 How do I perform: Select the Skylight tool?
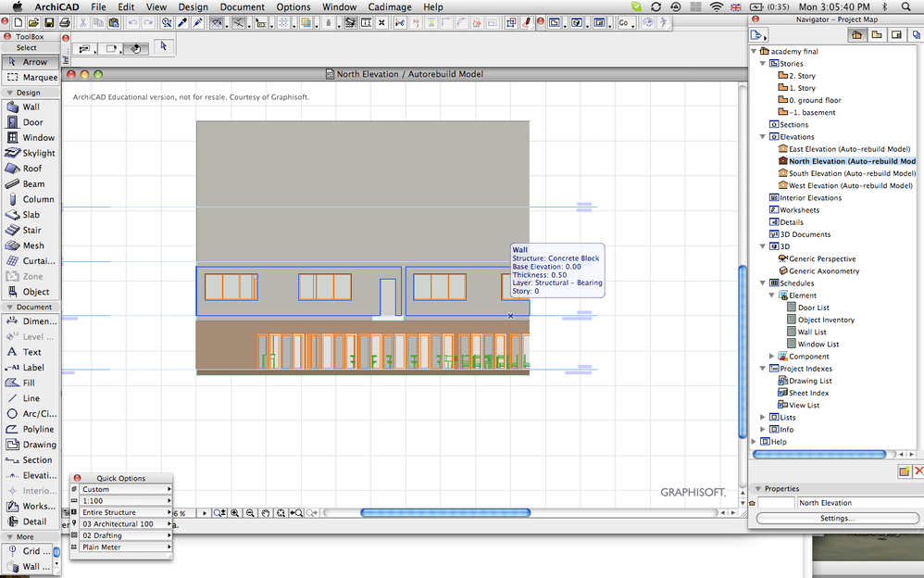tap(31, 153)
